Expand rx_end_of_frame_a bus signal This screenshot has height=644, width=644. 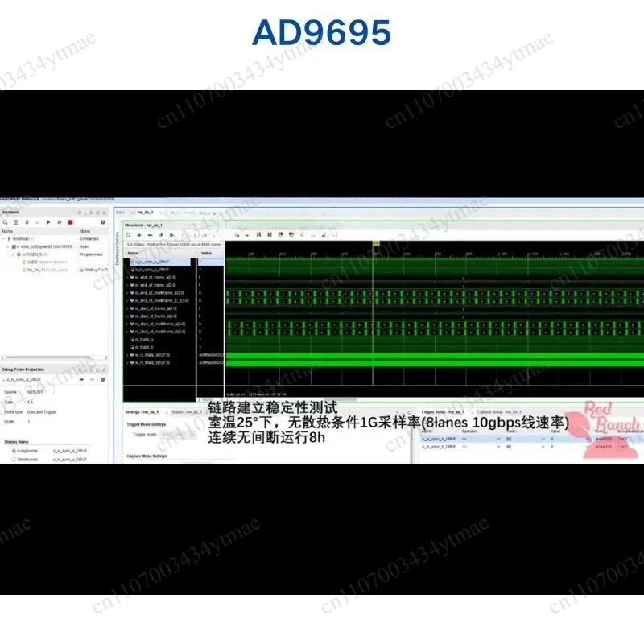[127, 278]
